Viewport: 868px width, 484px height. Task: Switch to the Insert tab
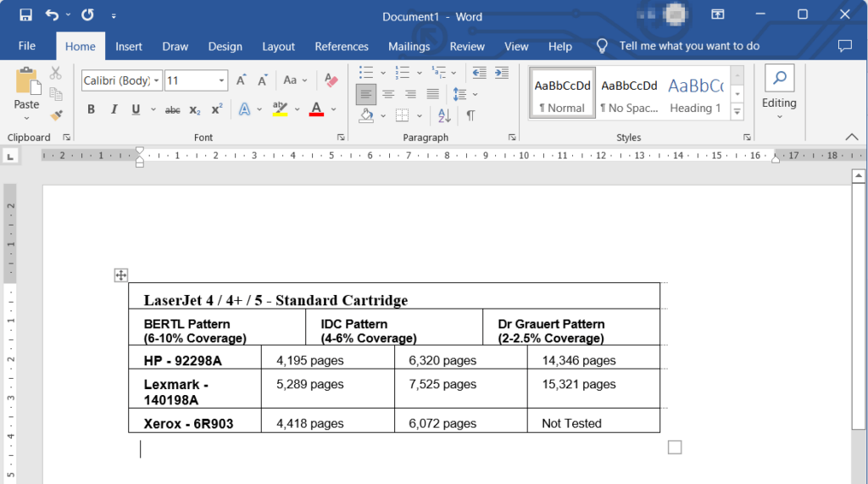(x=129, y=47)
